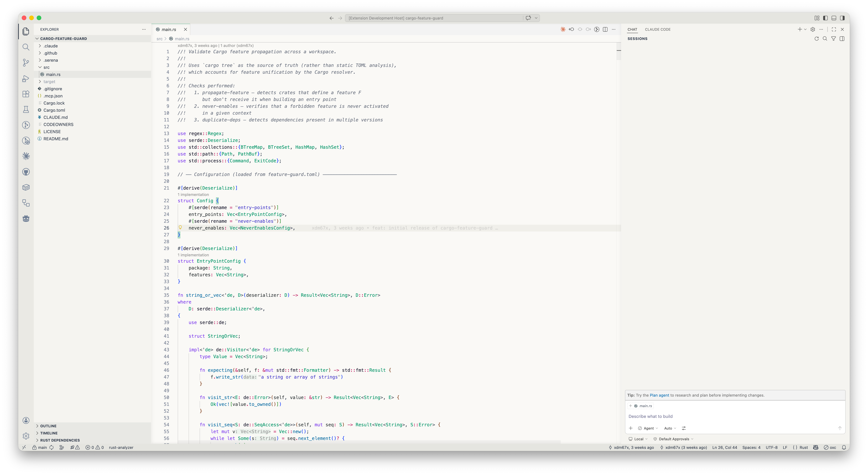Toggle fullscreen expand in chat panel
868x475 pixels.
pyautogui.click(x=834, y=29)
